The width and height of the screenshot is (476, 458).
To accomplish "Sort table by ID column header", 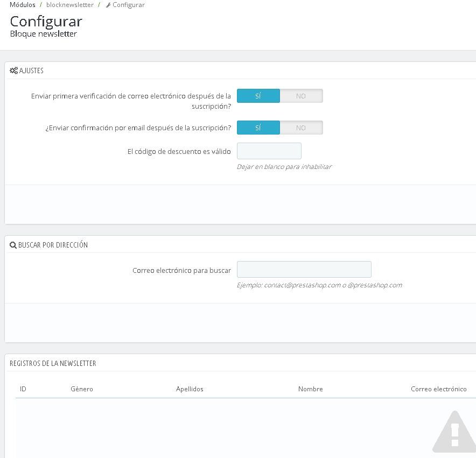I will point(23,389).
